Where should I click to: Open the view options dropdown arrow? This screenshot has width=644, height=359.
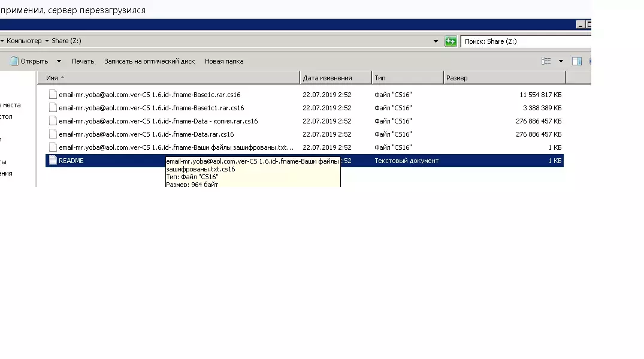pos(561,61)
